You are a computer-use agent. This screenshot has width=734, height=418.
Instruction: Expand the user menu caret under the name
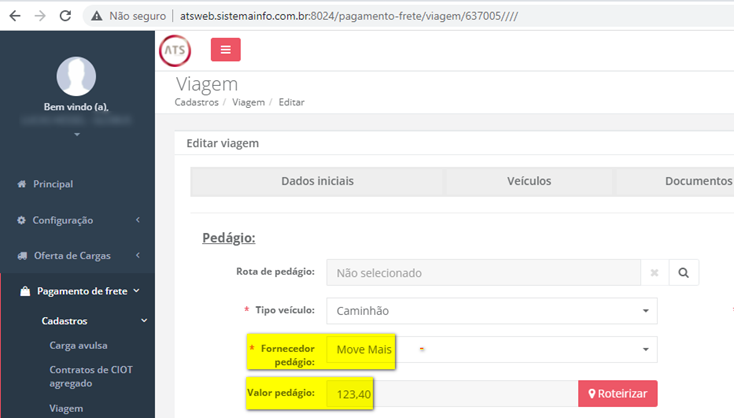pos(77,135)
